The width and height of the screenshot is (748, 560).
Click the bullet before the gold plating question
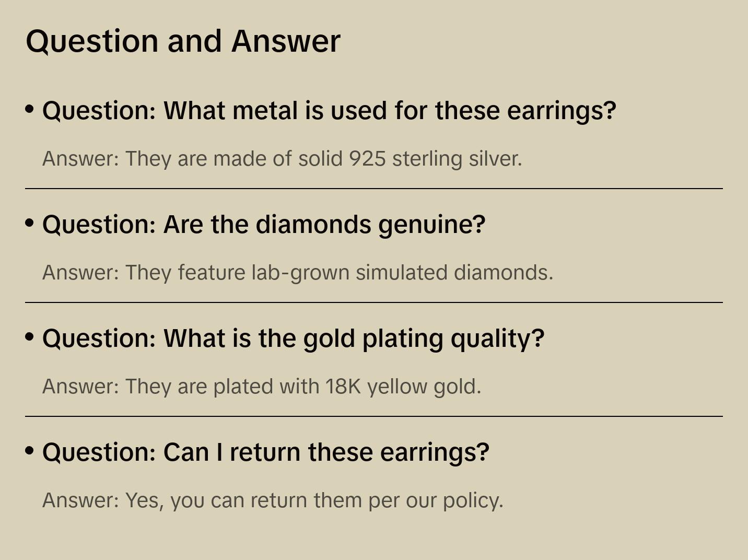[x=30, y=337]
